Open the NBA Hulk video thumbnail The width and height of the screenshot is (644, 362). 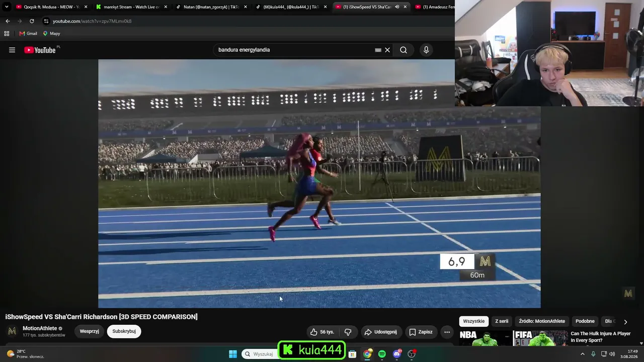(485, 338)
